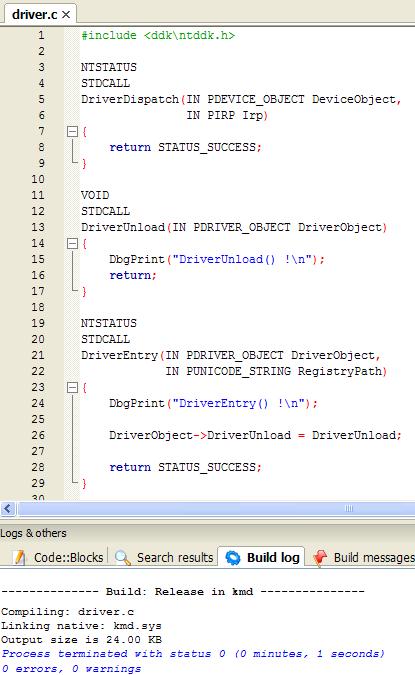Click the 'Build: Release in kmd' log header
This screenshot has height=675, width=415.
point(183,591)
